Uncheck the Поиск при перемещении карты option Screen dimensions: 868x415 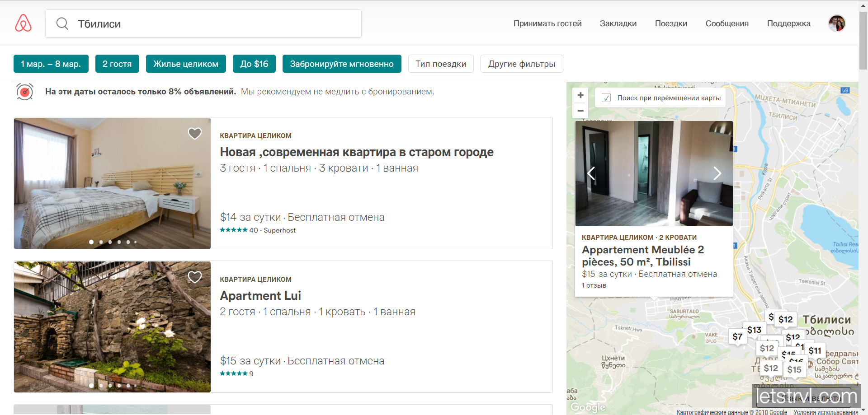pyautogui.click(x=606, y=98)
